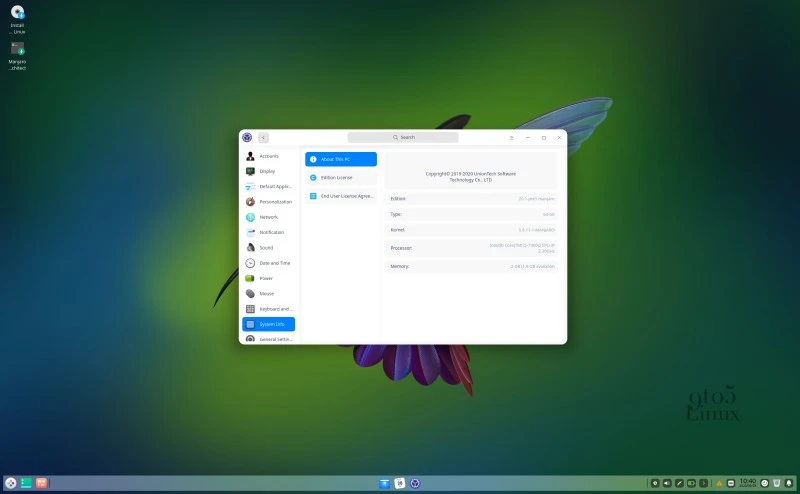Click the Control Center logo in title bar
Screen dimensions: 800x494
(247, 137)
